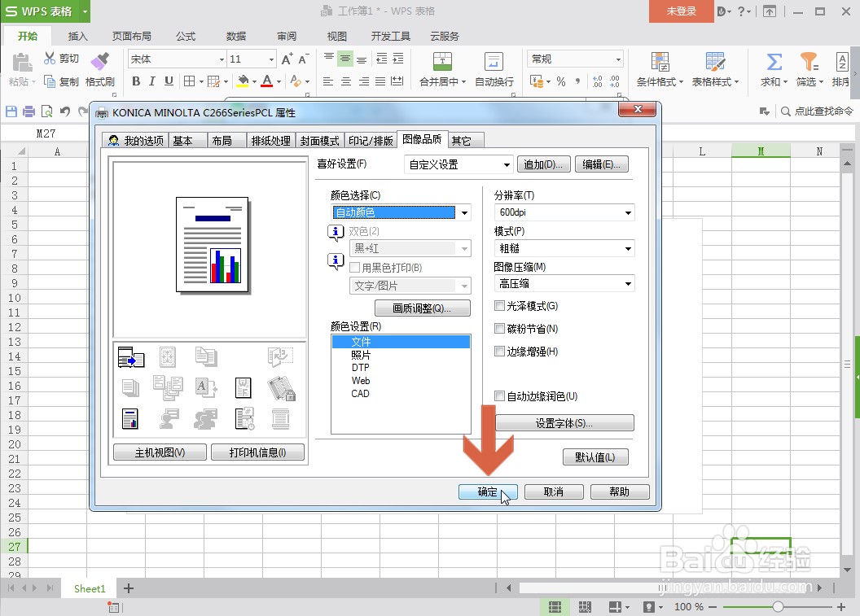Open WPS 表格 application menu arrow
Image resolution: width=860 pixels, height=616 pixels.
pyautogui.click(x=85, y=11)
